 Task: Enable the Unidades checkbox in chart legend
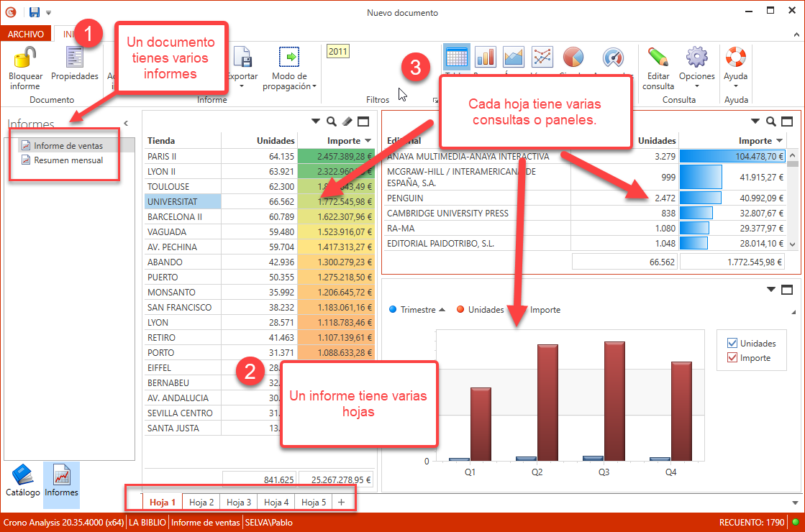[x=732, y=342]
